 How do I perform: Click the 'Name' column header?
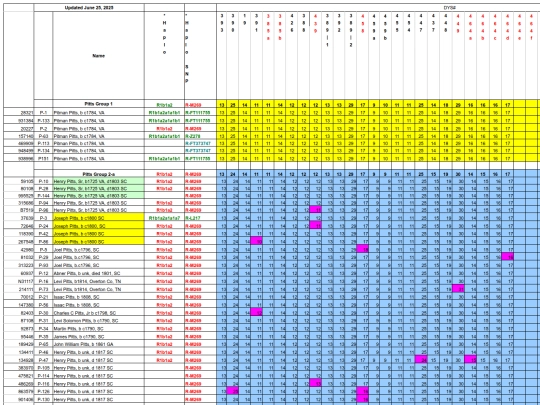(98, 56)
